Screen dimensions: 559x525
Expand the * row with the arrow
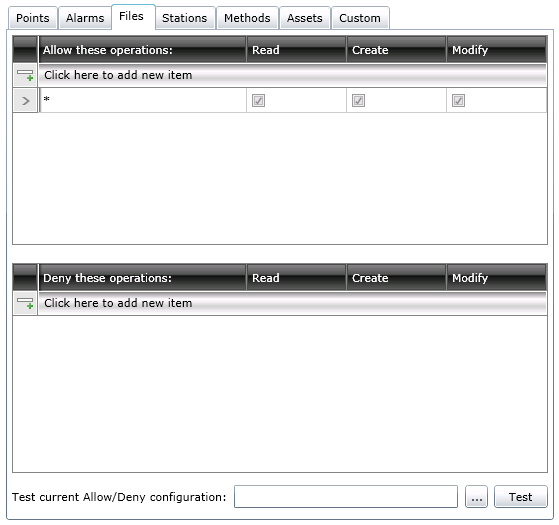25,101
